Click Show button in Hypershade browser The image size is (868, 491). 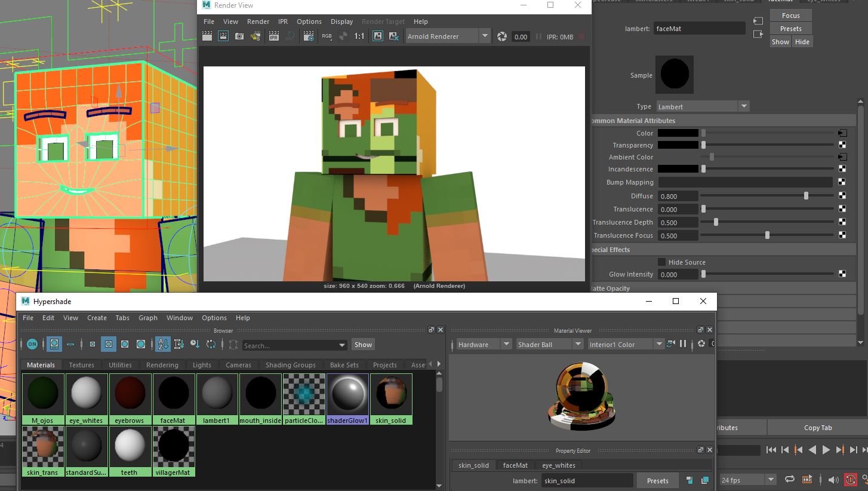tap(363, 345)
